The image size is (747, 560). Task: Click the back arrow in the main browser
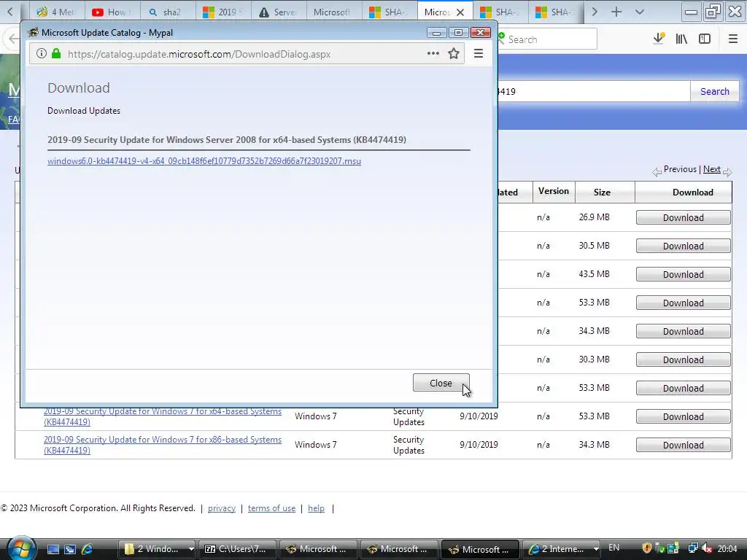(x=12, y=39)
